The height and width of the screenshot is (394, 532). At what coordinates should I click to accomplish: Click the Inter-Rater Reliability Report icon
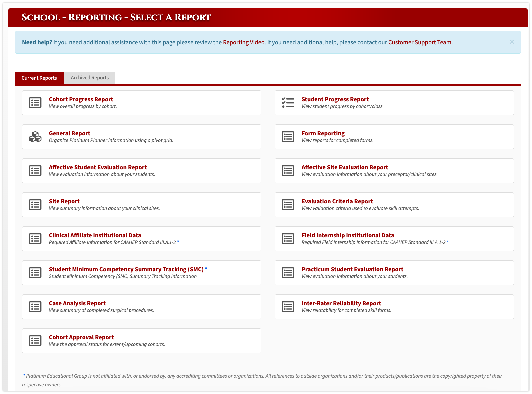pos(288,307)
